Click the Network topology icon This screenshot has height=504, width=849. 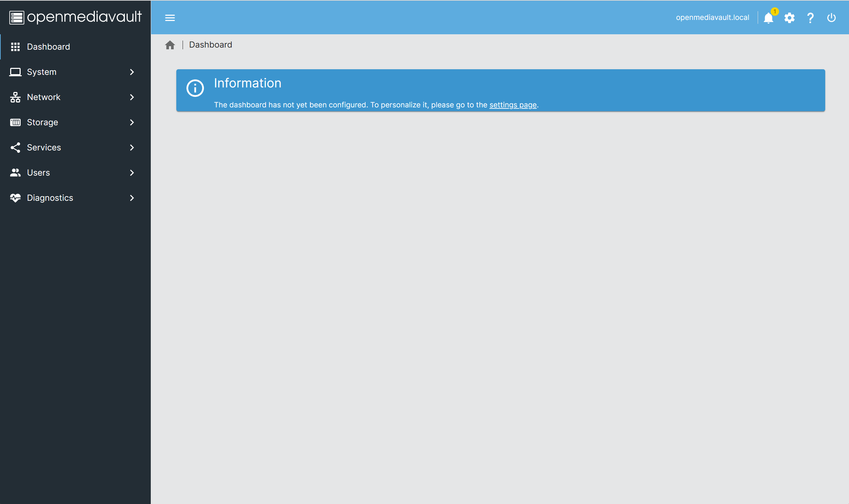[x=15, y=97]
